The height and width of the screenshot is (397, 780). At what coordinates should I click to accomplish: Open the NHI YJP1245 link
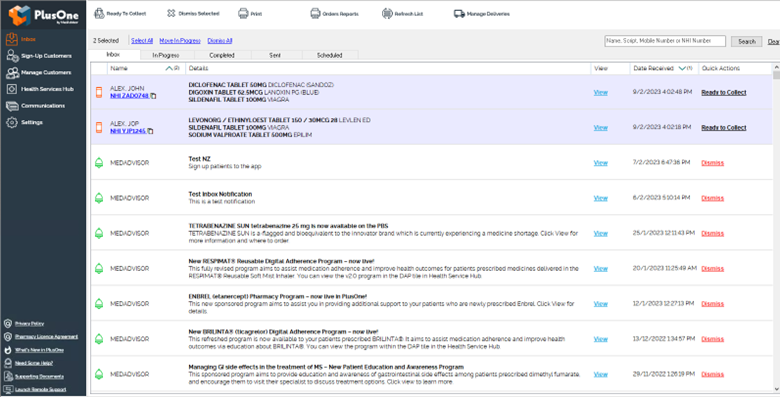click(128, 131)
